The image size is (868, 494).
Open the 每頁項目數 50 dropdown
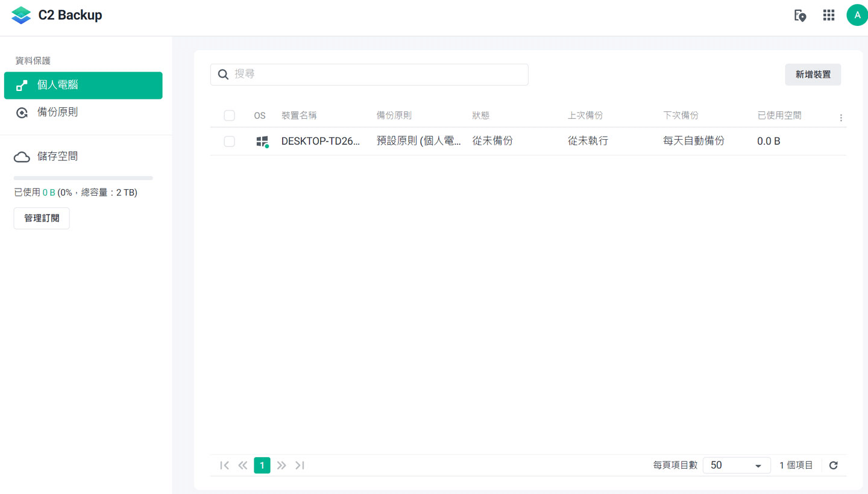point(737,465)
